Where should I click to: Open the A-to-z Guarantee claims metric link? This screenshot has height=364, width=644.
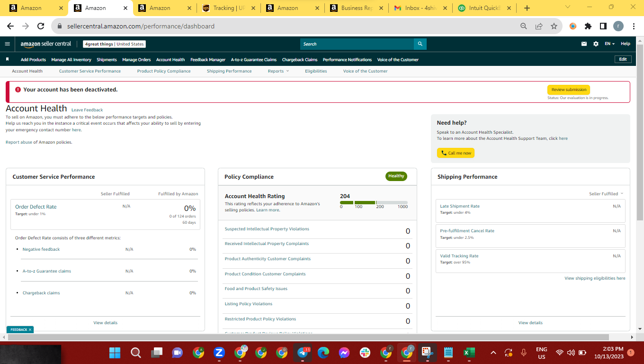click(x=47, y=271)
